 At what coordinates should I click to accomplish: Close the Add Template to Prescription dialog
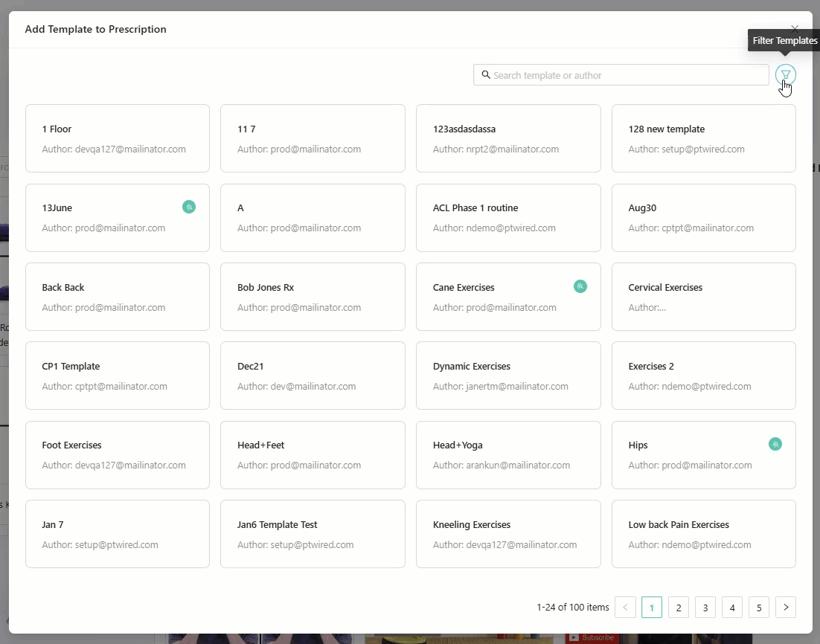(795, 28)
